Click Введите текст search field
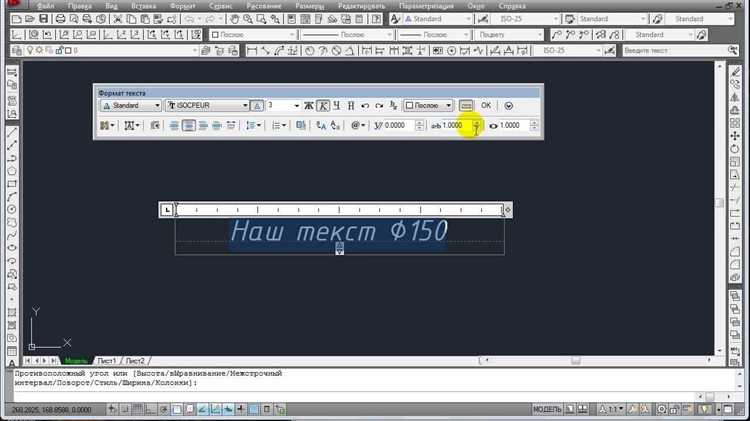Image resolution: width=750 pixels, height=421 pixels. 674,50
